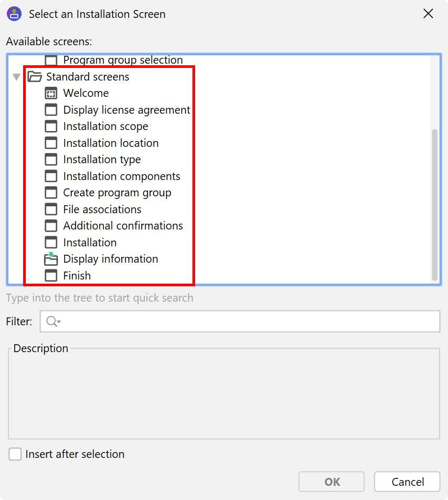Click the Installation scope screen icon
Viewport: 448px width, 500px height.
pos(51,126)
